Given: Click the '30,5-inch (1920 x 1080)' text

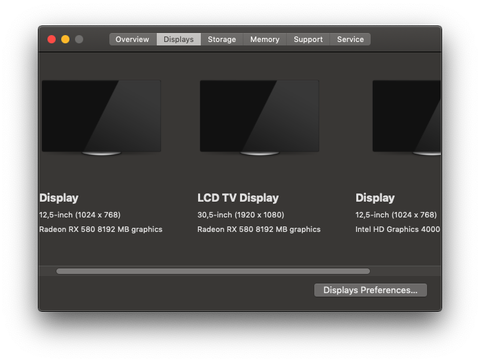Looking at the screenshot, I should pos(241,215).
